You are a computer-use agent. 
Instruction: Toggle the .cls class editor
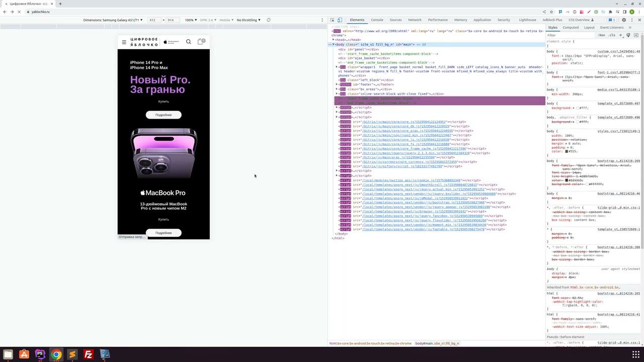pos(612,35)
